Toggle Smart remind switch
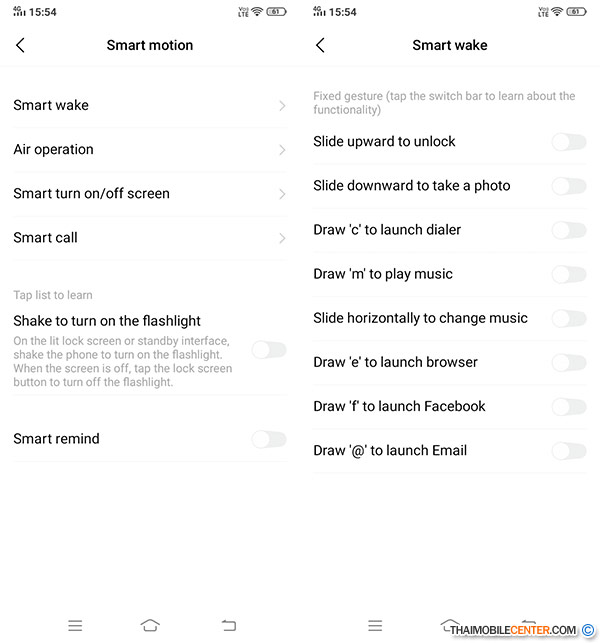This screenshot has height=643, width=600. point(268,439)
